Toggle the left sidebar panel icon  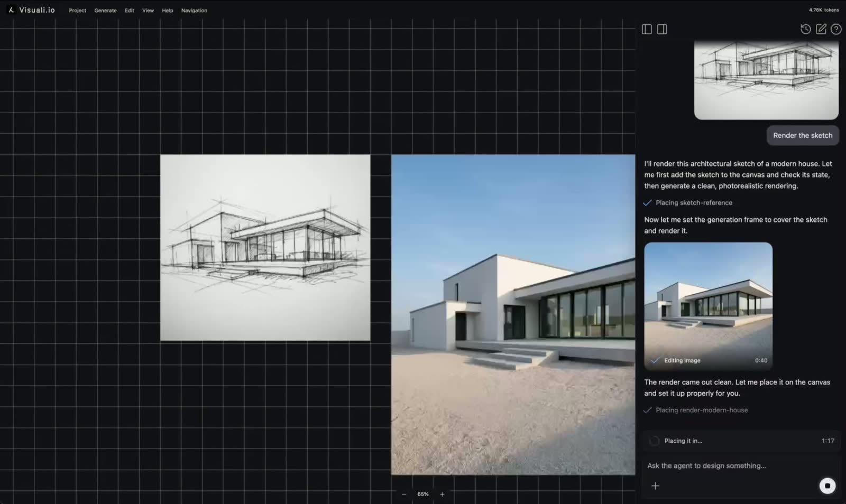point(647,29)
